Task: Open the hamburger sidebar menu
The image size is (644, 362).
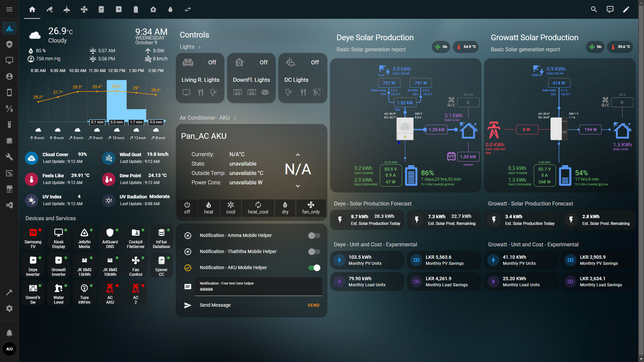Action: 9,9
